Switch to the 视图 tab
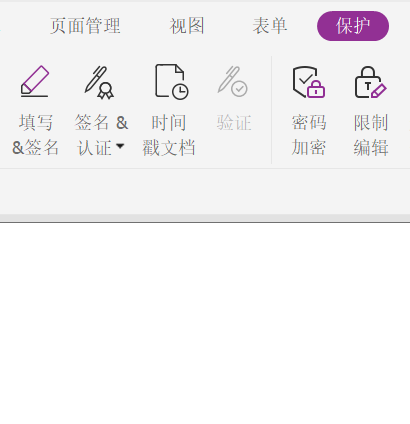The width and height of the screenshot is (410, 424). [187, 26]
